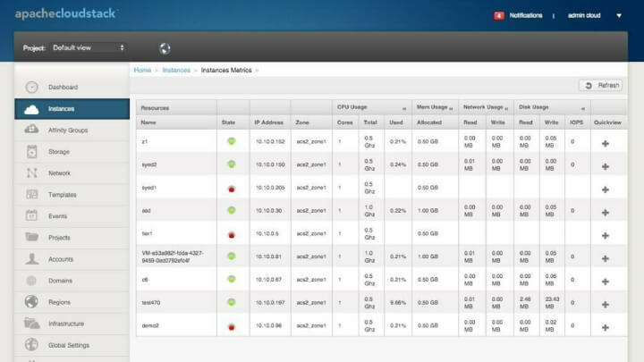The height and width of the screenshot is (362, 644).
Task: Open quickview plus for z1
Action: coord(605,144)
